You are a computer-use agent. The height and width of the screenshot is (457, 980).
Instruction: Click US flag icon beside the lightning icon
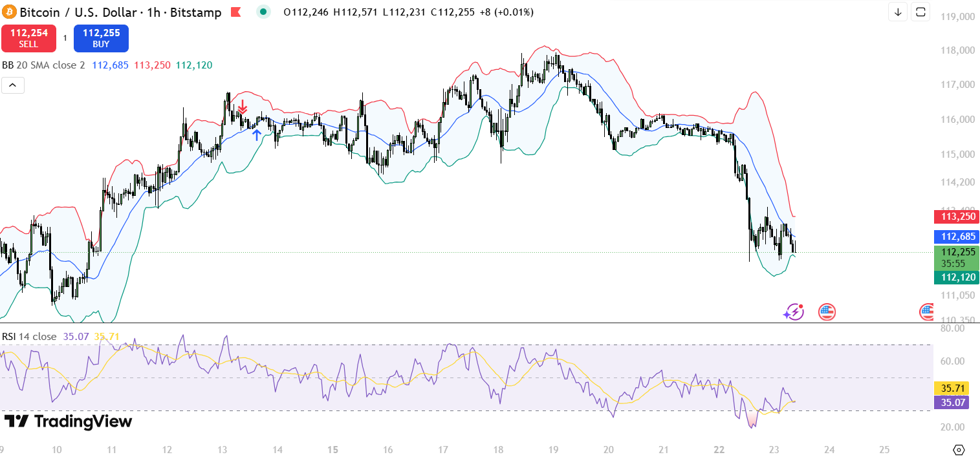tap(827, 312)
